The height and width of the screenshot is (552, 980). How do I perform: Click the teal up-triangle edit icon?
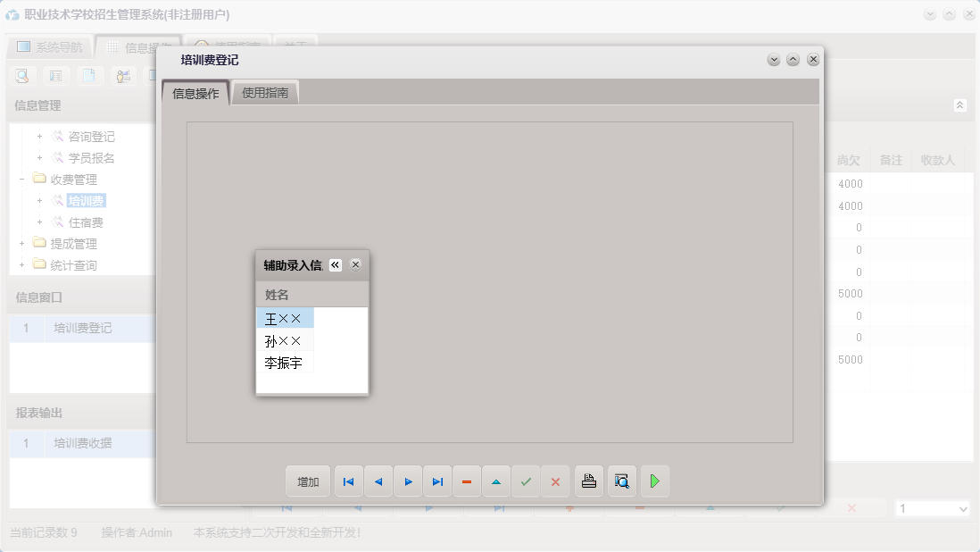click(496, 482)
